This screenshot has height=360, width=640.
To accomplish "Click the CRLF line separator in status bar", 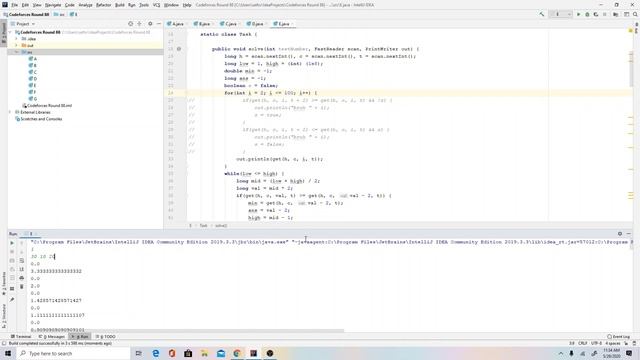I will [582, 344].
